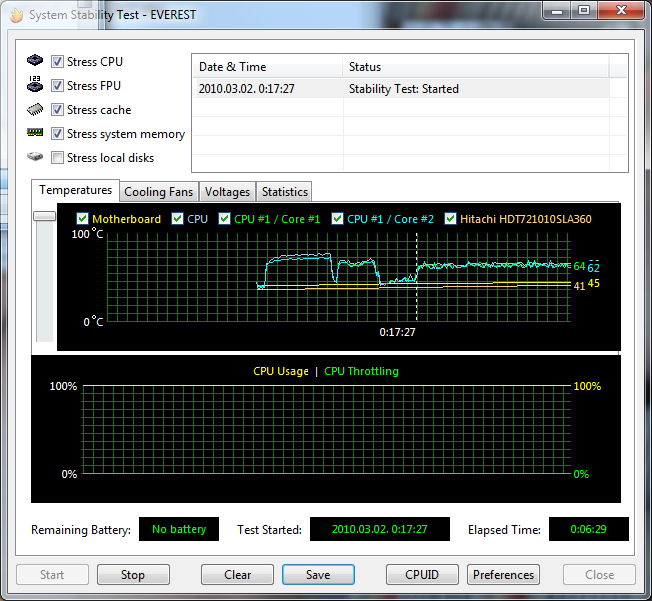Click the Test Started time field
The image size is (652, 601).
point(380,529)
